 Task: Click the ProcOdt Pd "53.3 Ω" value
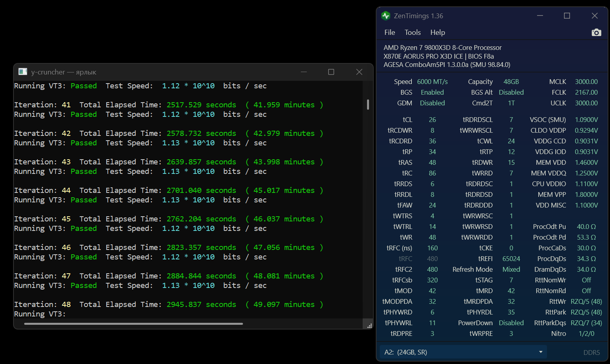tap(586, 237)
